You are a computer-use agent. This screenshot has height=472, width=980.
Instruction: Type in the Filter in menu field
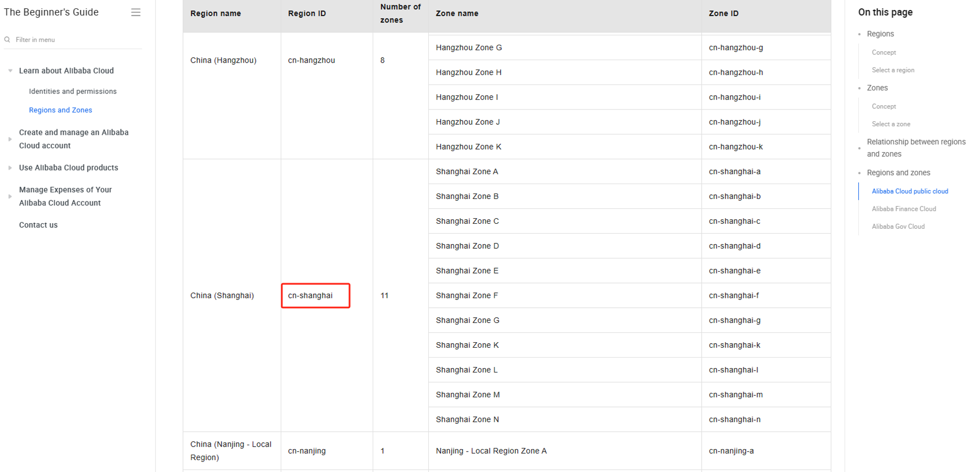(75, 40)
